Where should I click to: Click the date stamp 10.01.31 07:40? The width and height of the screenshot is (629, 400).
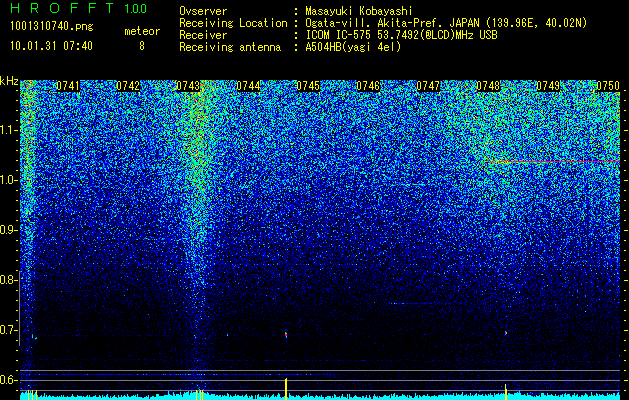coord(51,46)
